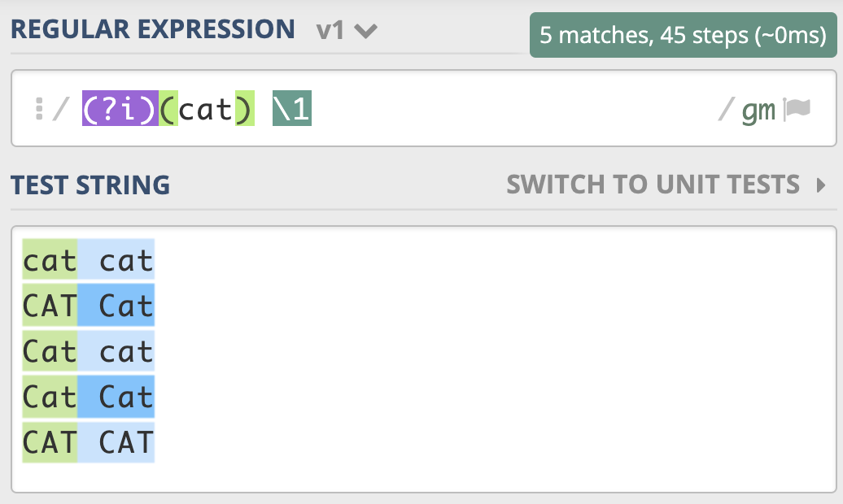
Task: Click the third line 'Cat cat' match
Action: point(88,351)
